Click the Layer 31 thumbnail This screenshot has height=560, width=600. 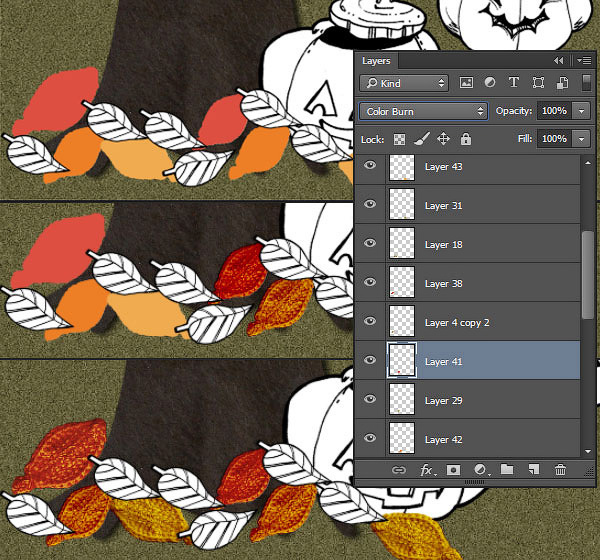click(402, 204)
